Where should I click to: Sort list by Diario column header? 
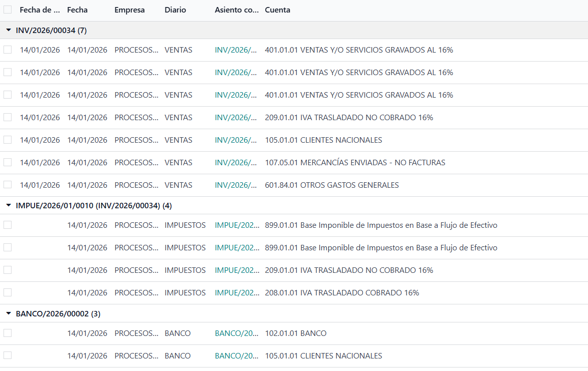click(x=175, y=10)
